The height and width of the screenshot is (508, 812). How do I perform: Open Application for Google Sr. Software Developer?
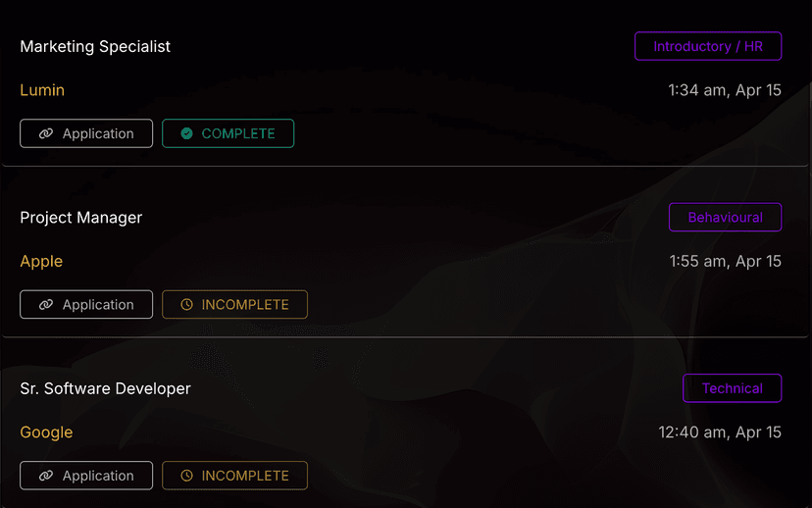click(86, 476)
